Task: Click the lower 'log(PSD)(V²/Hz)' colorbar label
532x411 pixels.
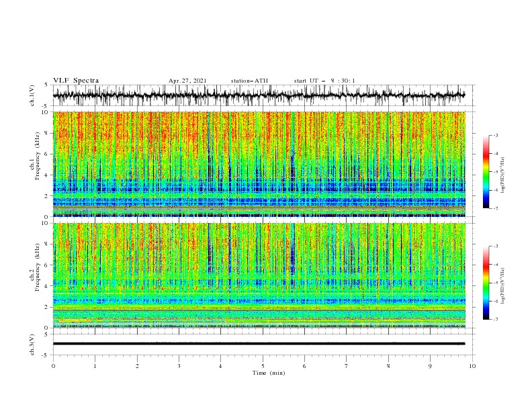Action: 502,286
